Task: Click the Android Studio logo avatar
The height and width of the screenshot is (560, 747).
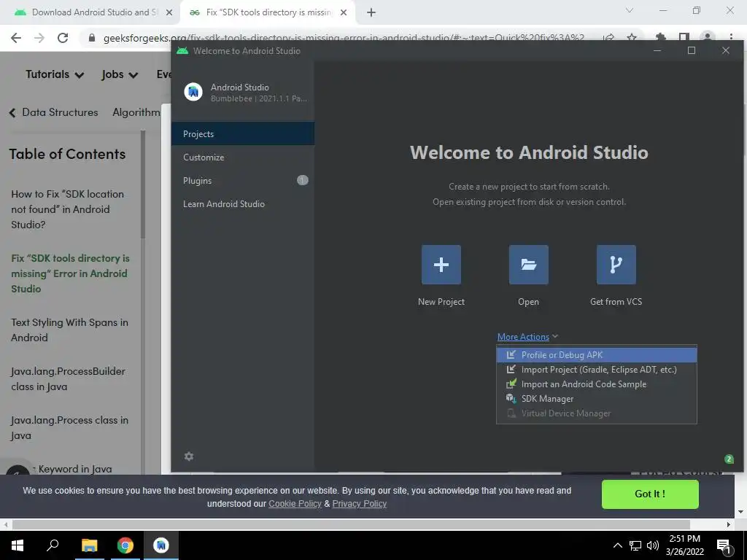Action: [x=193, y=92]
